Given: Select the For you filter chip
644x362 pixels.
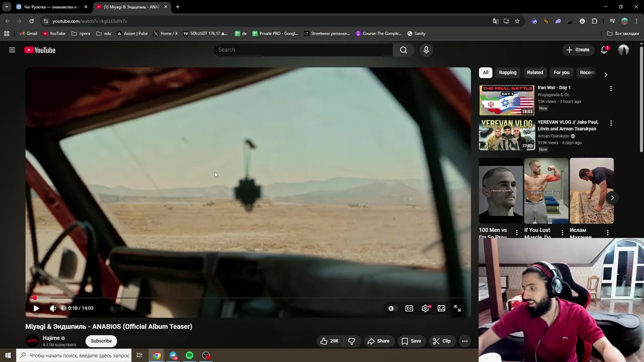Looking at the screenshot, I should 561,72.
